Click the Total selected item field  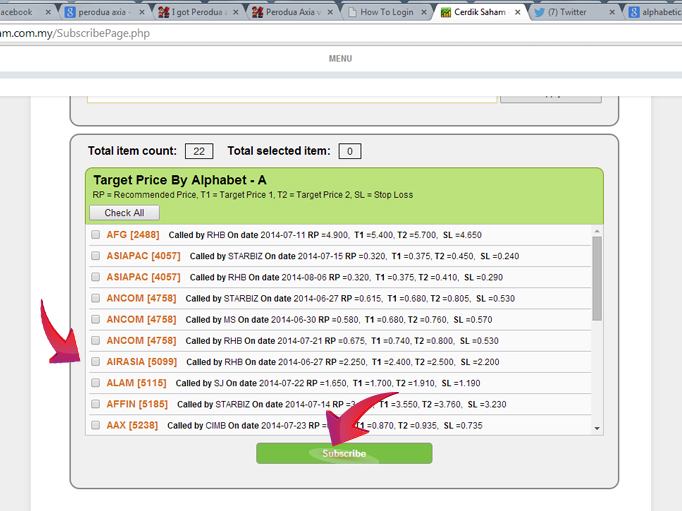(350, 152)
